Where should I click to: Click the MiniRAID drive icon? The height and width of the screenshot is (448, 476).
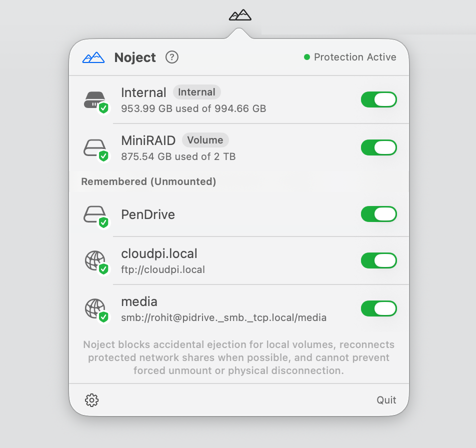[96, 150]
